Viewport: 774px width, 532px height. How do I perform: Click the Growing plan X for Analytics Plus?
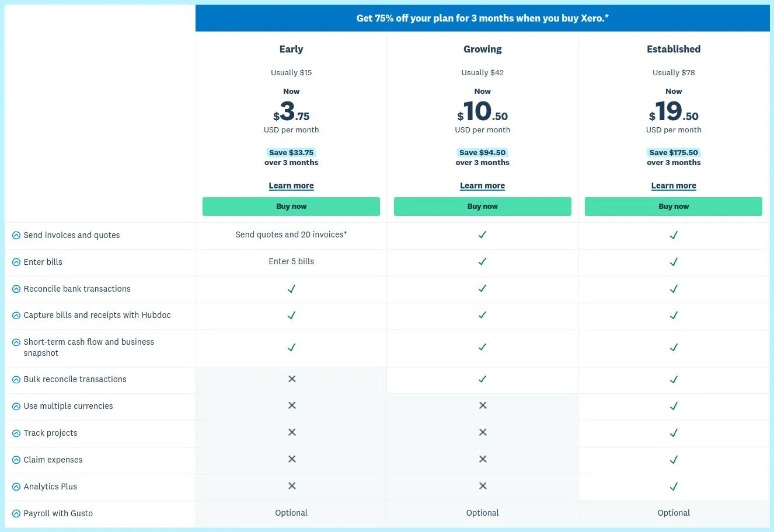point(483,486)
